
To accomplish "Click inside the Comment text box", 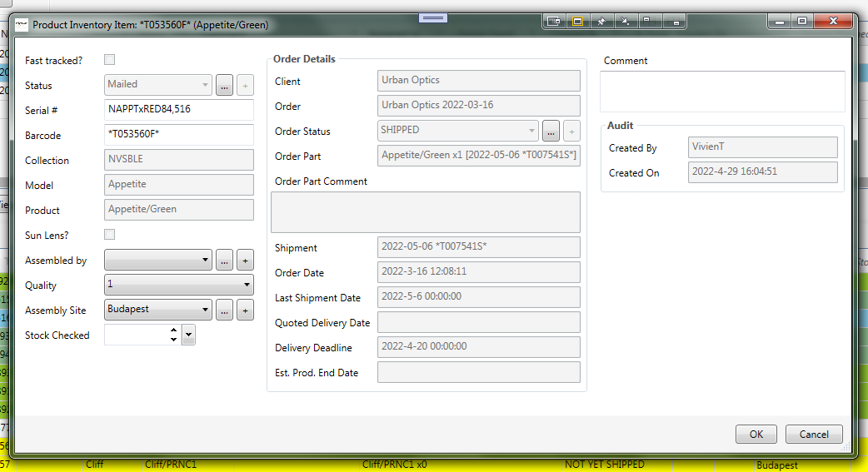I will [x=721, y=91].
